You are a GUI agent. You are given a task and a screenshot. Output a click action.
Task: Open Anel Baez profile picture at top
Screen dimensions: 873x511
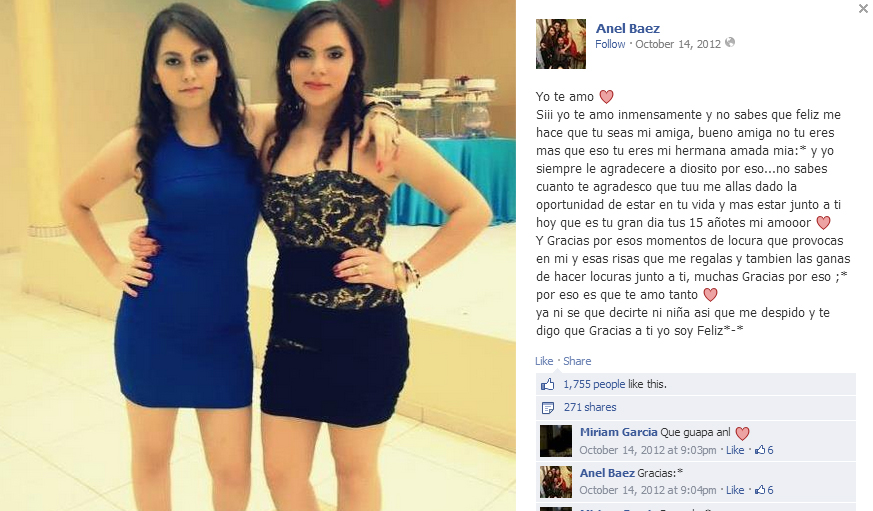(561, 44)
